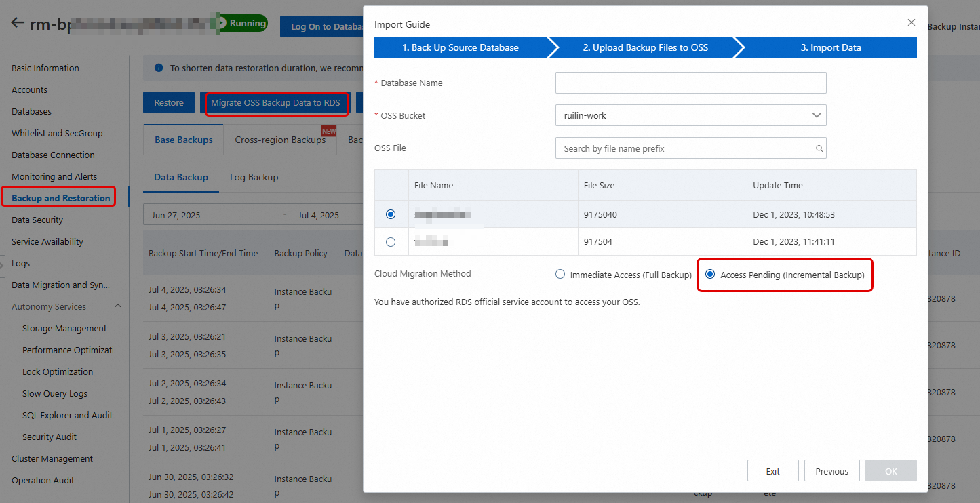The height and width of the screenshot is (503, 980).
Task: Click the Restore button
Action: [169, 103]
